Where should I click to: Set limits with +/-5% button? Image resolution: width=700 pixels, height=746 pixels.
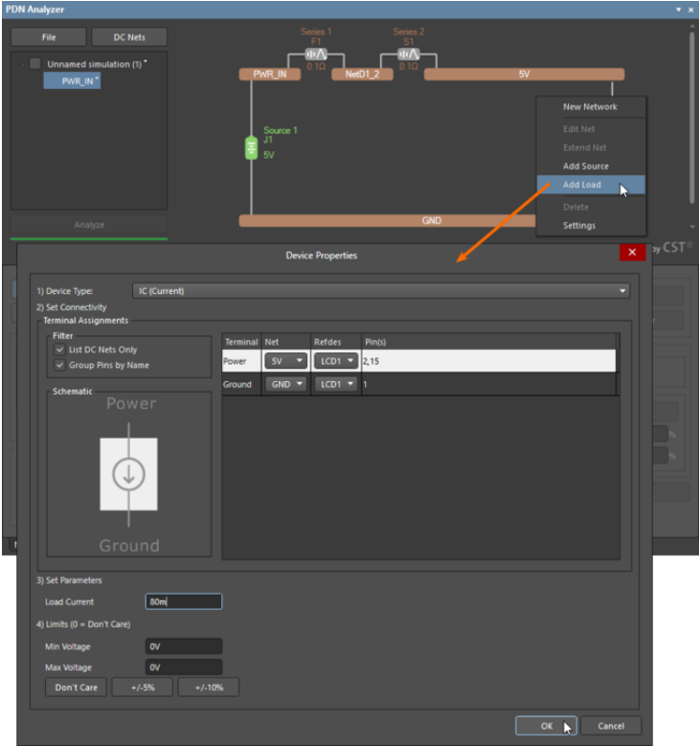pos(143,687)
